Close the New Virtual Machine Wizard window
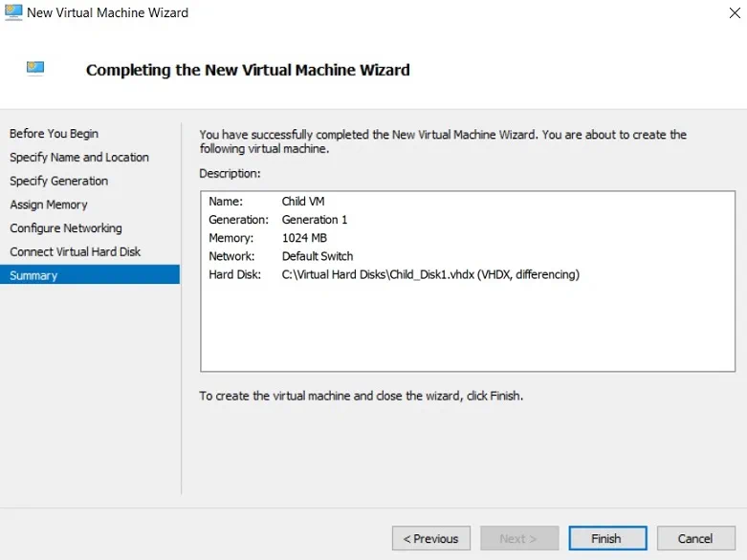 (727, 13)
